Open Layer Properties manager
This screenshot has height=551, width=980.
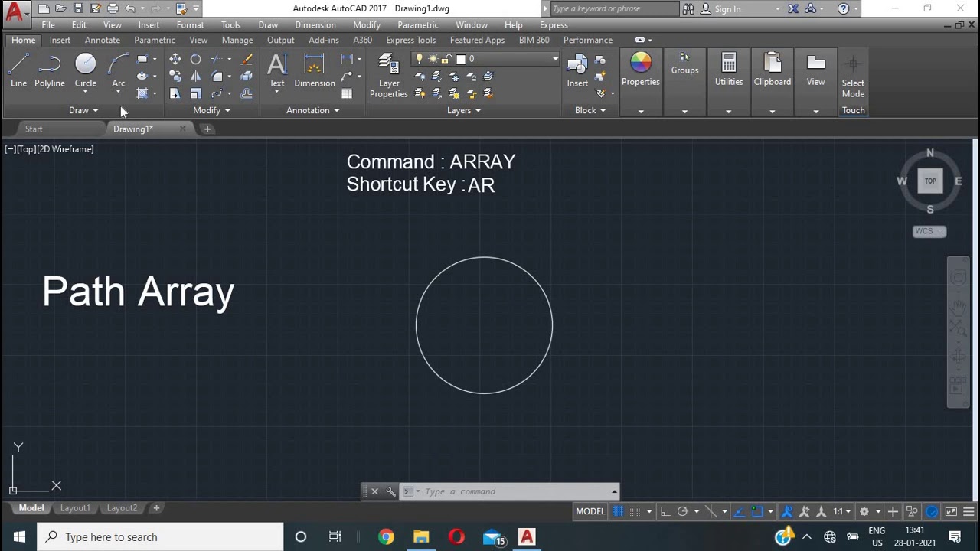[x=389, y=76]
